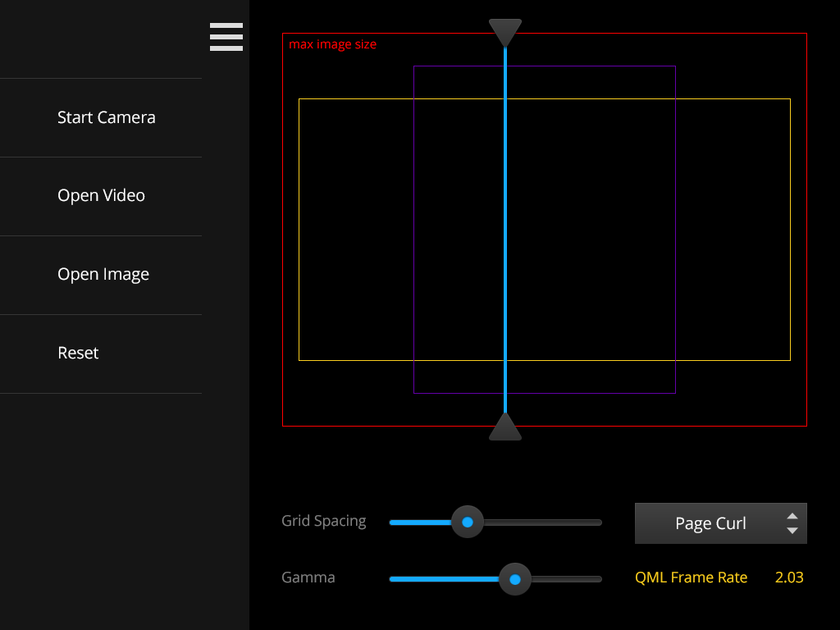Click the Gamma label text
The height and width of the screenshot is (630, 840).
click(x=308, y=577)
